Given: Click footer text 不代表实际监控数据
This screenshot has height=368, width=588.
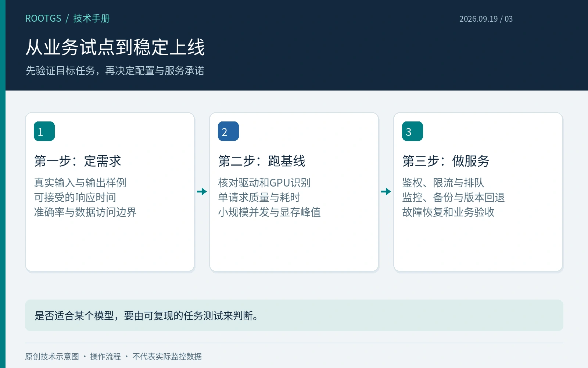Looking at the screenshot, I should [x=167, y=356].
